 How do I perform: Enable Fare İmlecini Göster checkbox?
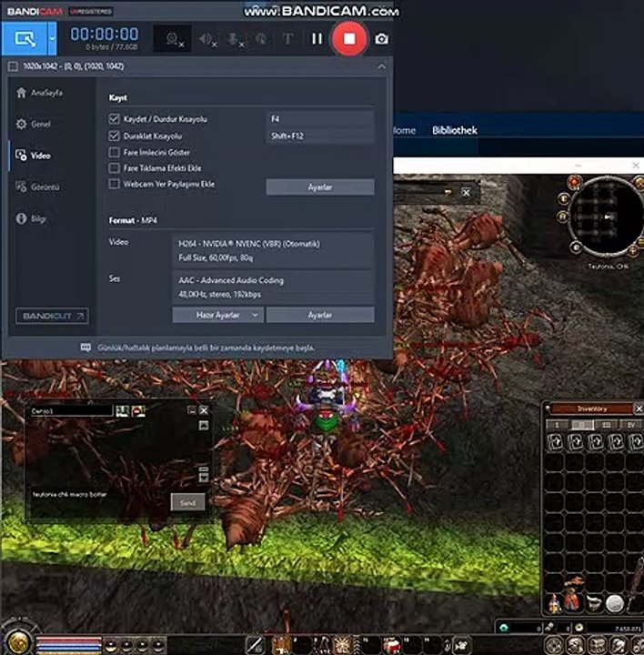114,152
